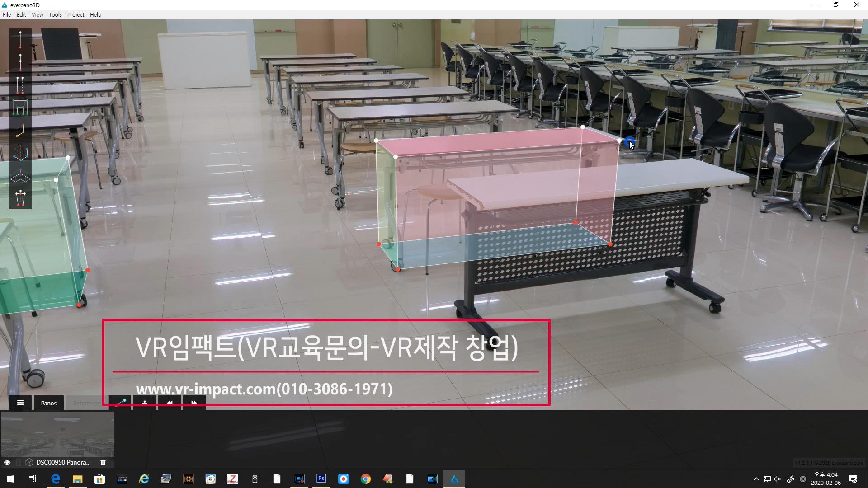Click red bottom-right vertex of red box
The height and width of the screenshot is (488, 868).
pyautogui.click(x=610, y=244)
